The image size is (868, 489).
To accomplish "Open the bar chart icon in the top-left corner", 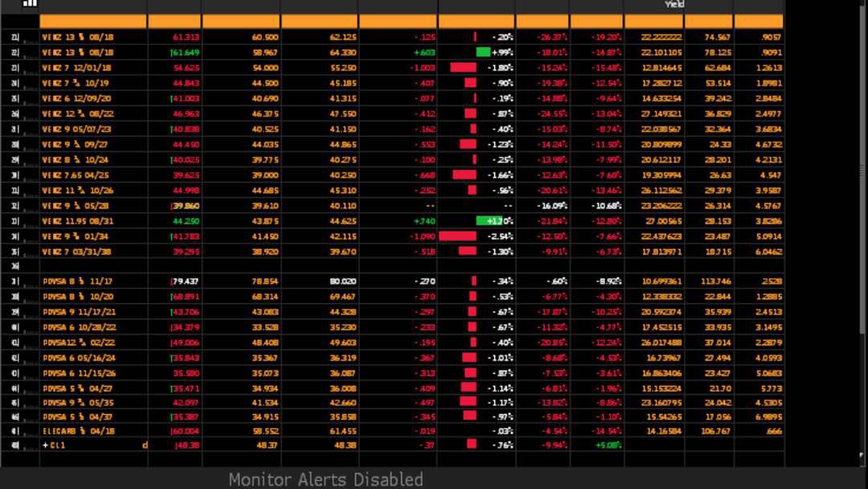I will coord(30,3).
